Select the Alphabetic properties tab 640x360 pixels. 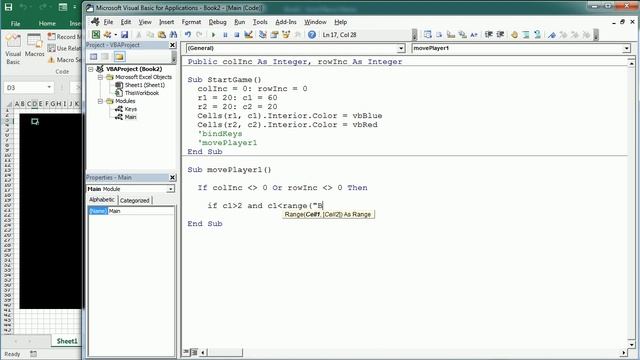coord(102,200)
